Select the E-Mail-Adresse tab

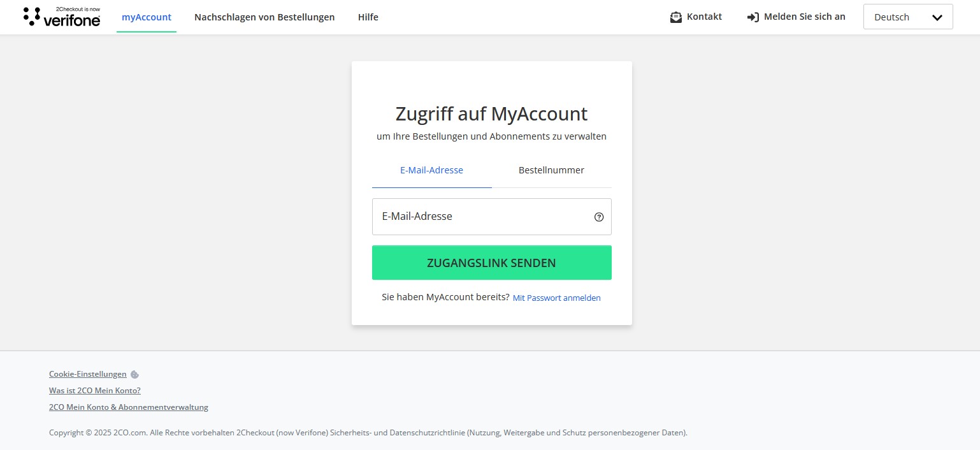(431, 170)
